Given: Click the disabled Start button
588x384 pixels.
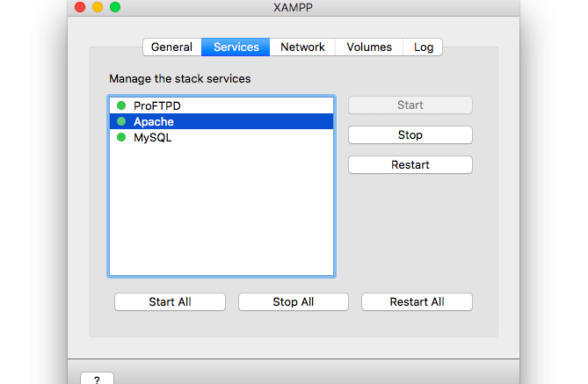Looking at the screenshot, I should pyautogui.click(x=410, y=105).
